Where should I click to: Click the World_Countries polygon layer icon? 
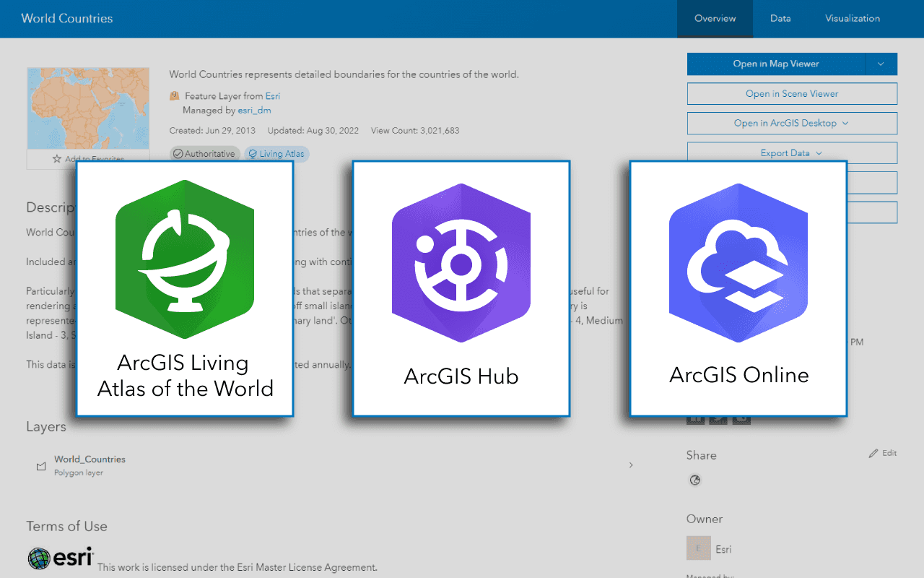tap(41, 465)
